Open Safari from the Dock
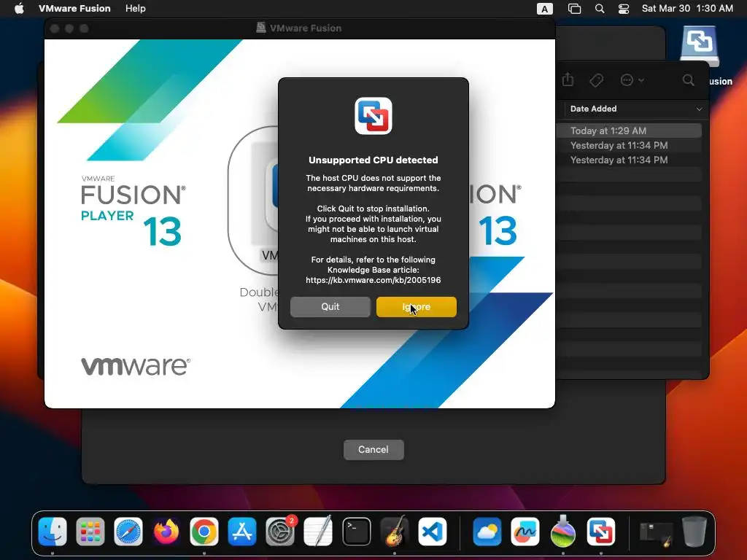Screen dimensions: 747x560 pos(128,532)
